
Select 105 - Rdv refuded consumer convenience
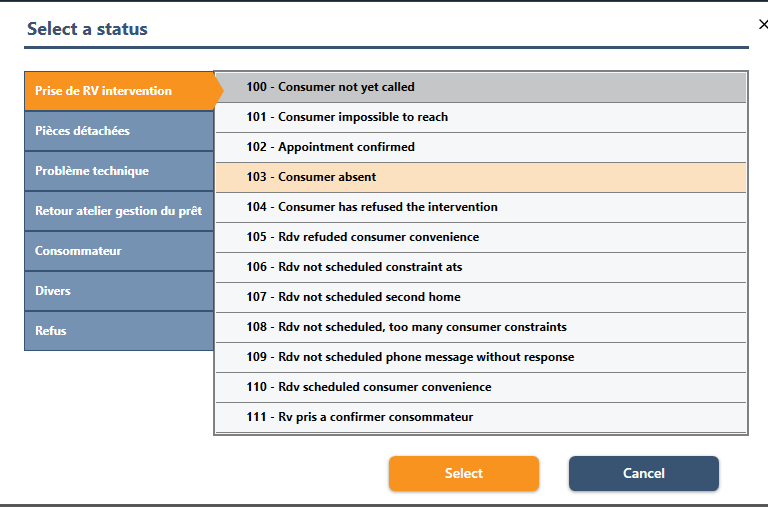coord(480,237)
